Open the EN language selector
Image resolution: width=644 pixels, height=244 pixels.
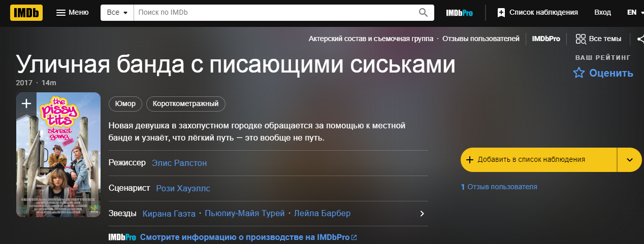pyautogui.click(x=635, y=12)
